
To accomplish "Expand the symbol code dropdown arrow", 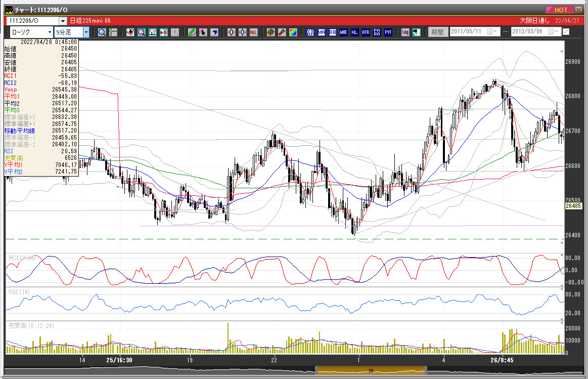I will 63,21.
